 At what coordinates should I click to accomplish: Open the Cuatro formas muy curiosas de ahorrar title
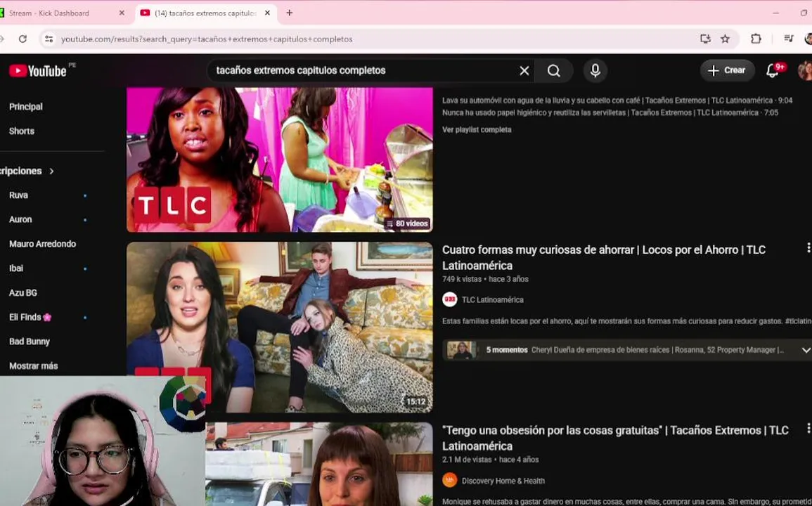(604, 257)
